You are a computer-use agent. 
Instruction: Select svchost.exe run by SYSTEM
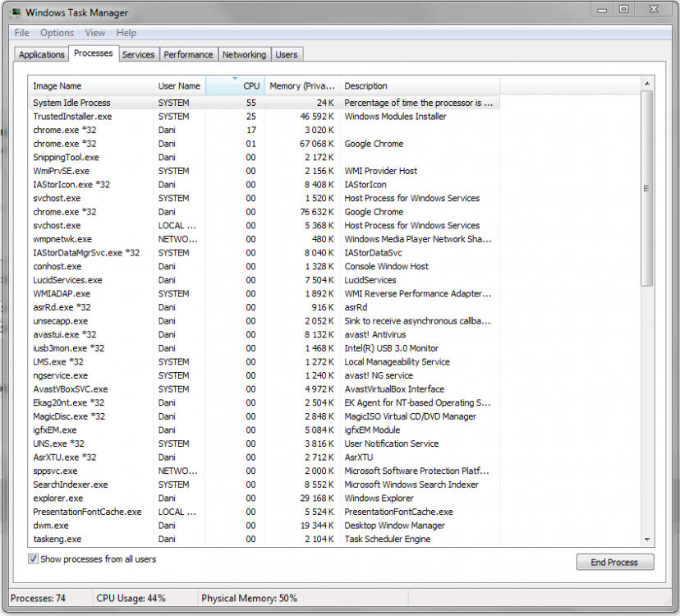[264, 198]
